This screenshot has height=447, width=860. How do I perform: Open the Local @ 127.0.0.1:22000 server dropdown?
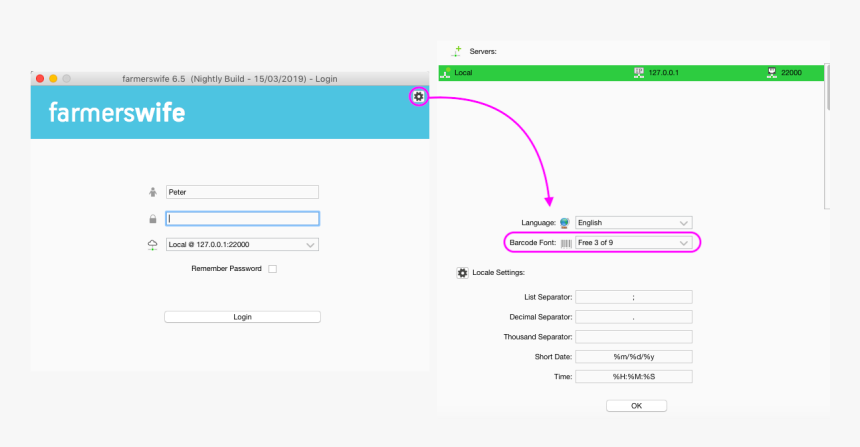tap(242, 245)
